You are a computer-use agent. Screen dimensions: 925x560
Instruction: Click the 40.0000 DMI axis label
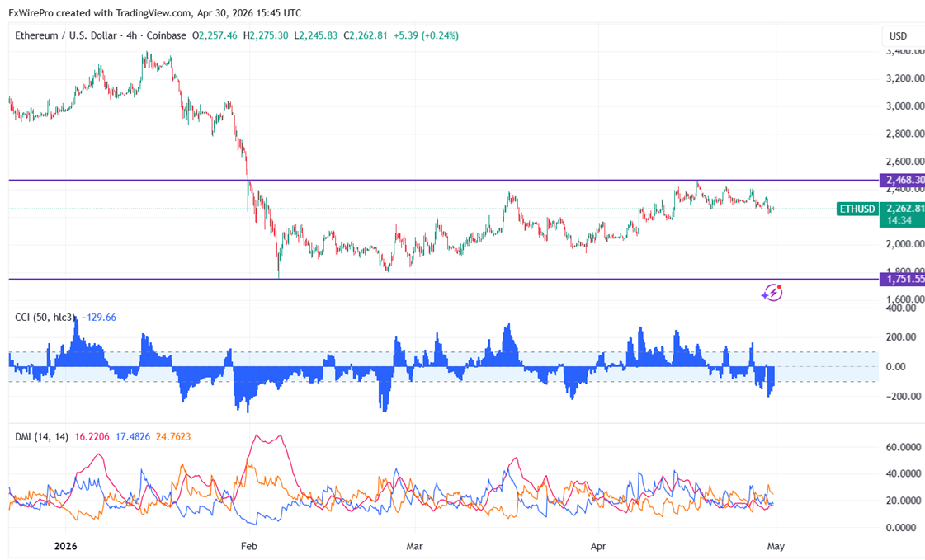click(x=904, y=474)
